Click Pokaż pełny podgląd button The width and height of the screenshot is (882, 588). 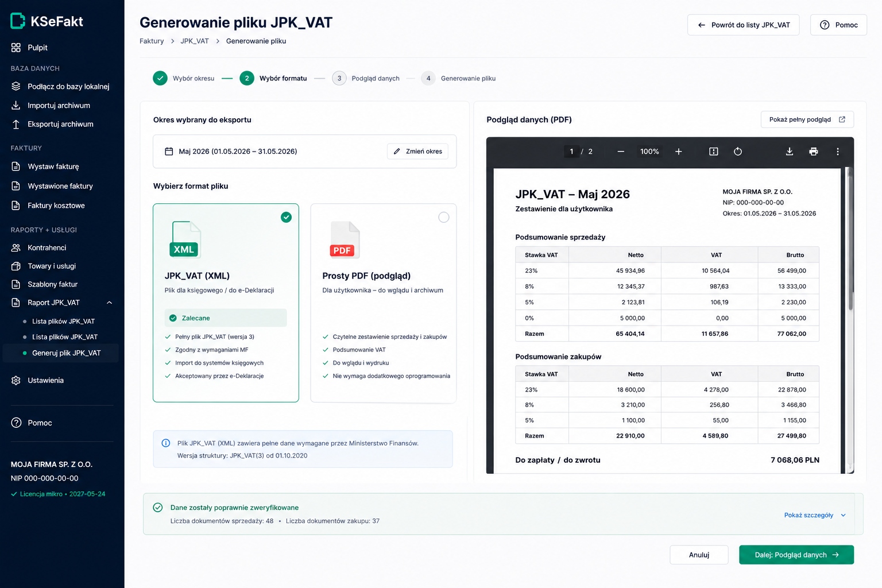point(807,119)
